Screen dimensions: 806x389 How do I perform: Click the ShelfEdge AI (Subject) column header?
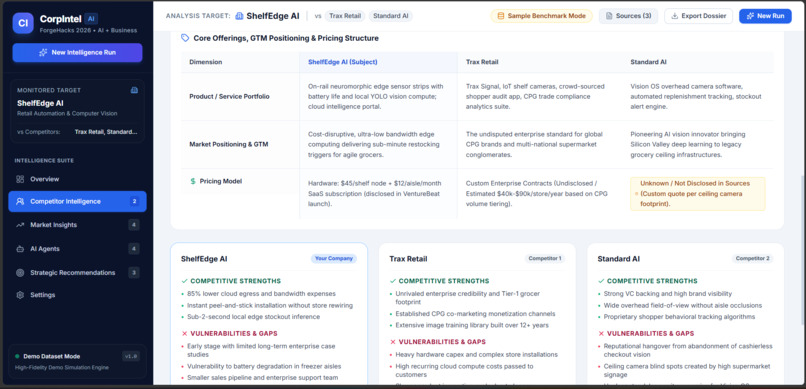(x=342, y=62)
